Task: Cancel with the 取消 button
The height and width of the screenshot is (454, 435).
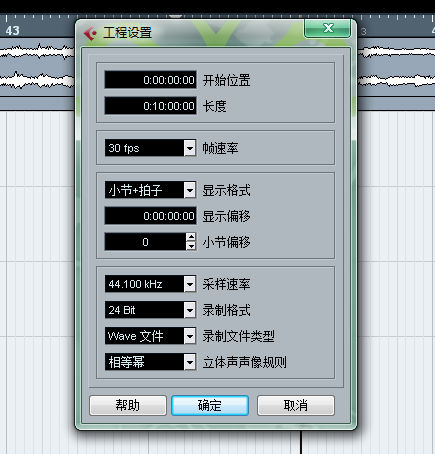Action: pyautogui.click(x=296, y=405)
